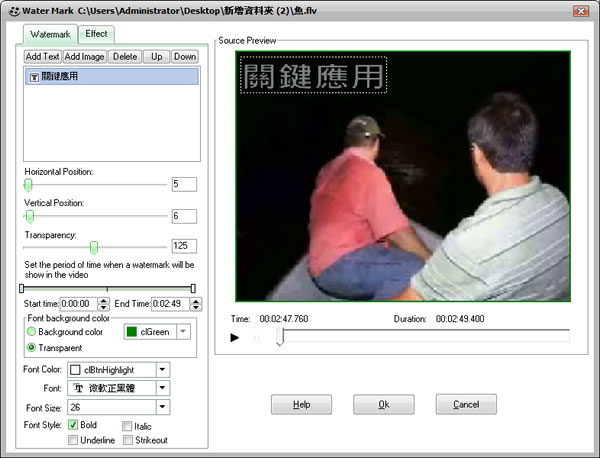Image resolution: width=600 pixels, height=458 pixels.
Task: Click the right handle of the time period bar
Action: 193,288
